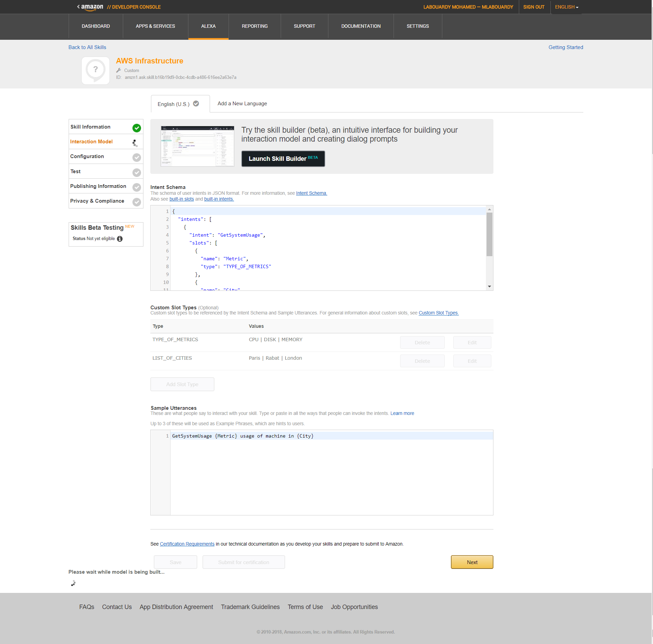
Task: Click into the Sample Utterances text editor
Action: click(331, 473)
